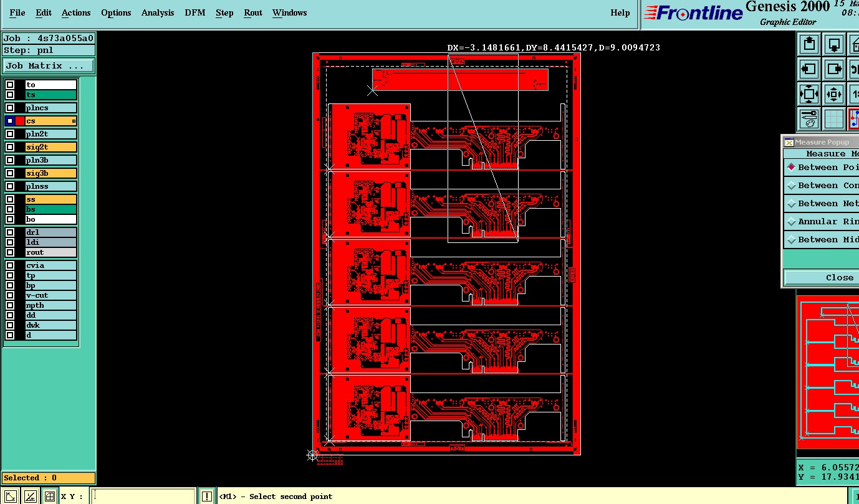The image size is (859, 504).
Task: Click the Job Matrix button
Action: click(49, 65)
